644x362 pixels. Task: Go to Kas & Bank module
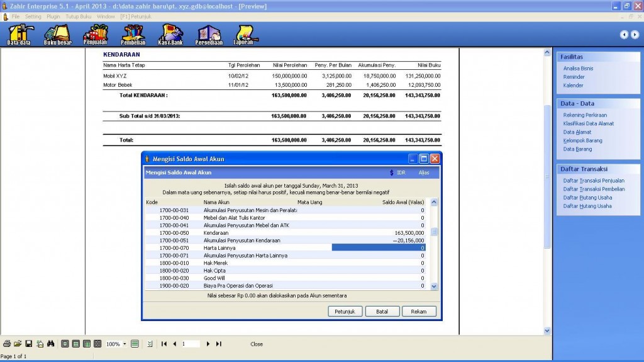tap(170, 35)
